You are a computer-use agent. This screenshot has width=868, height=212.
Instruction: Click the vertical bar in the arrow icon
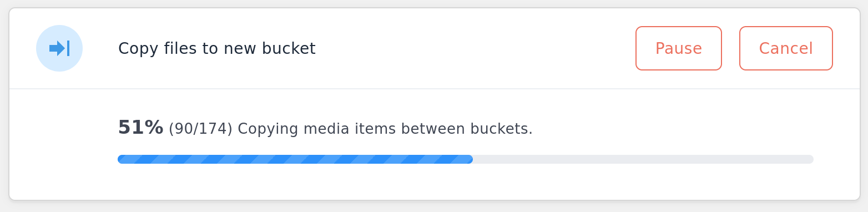[x=68, y=48]
